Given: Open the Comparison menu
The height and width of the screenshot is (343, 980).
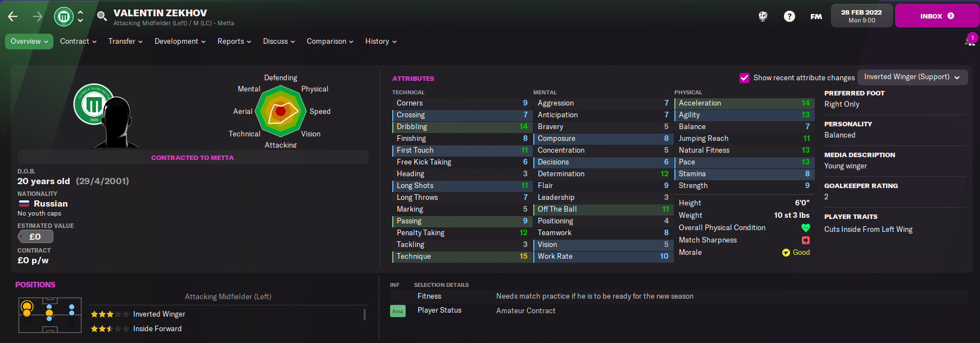Looking at the screenshot, I should coord(330,42).
